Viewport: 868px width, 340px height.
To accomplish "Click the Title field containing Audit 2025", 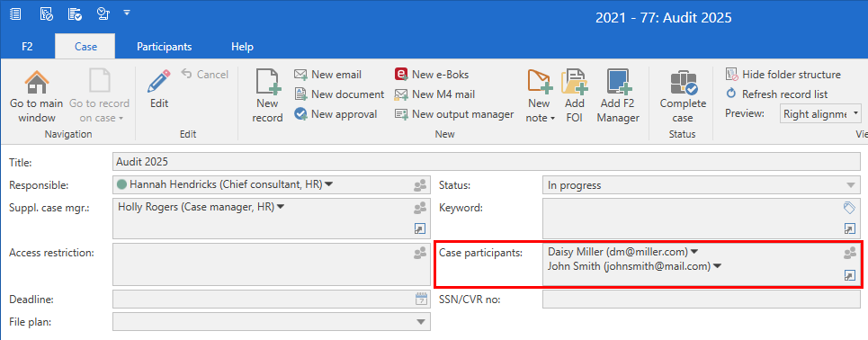I will [x=486, y=162].
